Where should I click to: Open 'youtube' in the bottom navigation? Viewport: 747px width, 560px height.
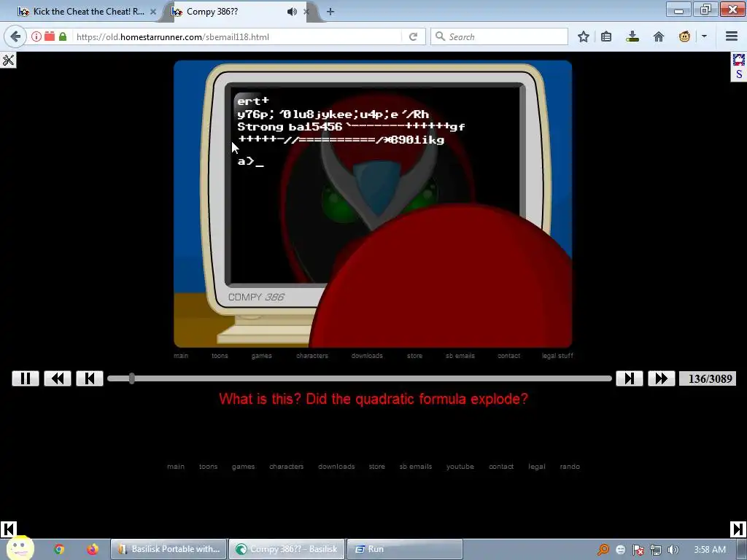(x=460, y=467)
